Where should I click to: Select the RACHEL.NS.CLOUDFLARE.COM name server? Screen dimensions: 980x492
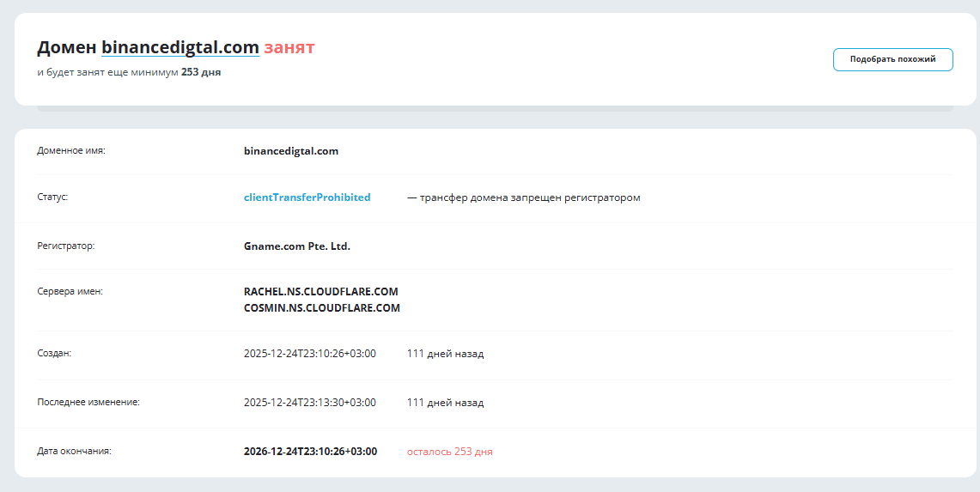[321, 292]
